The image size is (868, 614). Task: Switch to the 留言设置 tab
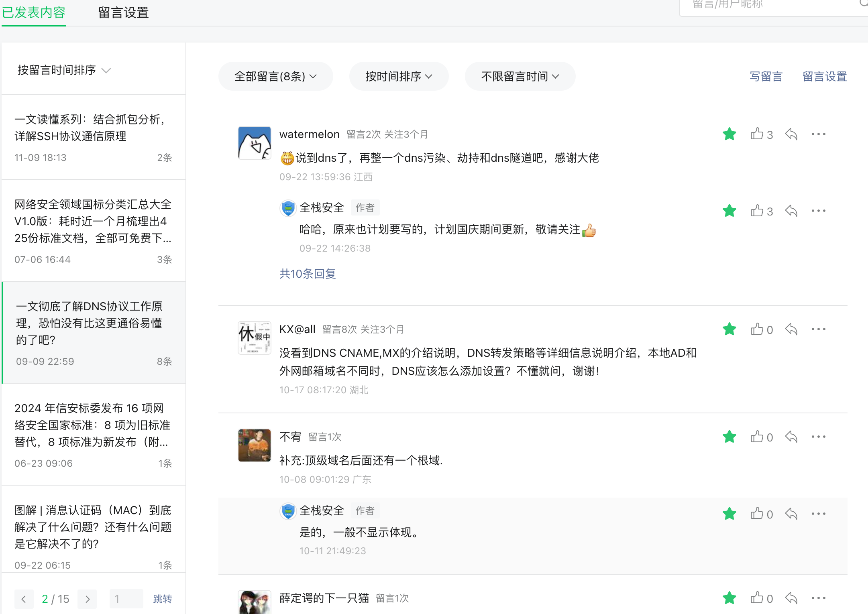(123, 13)
